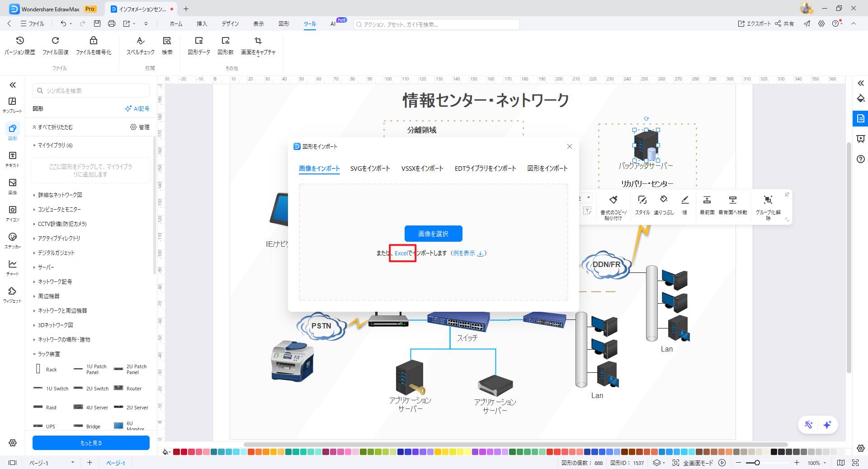Switch to the SVGをインポート tab
Image resolution: width=868 pixels, height=469 pixels.
coord(370,168)
